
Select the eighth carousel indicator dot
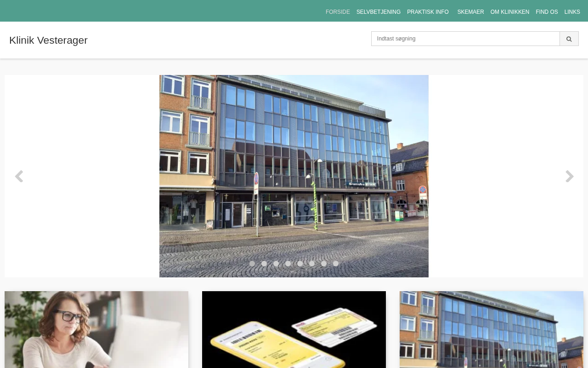[336, 264]
